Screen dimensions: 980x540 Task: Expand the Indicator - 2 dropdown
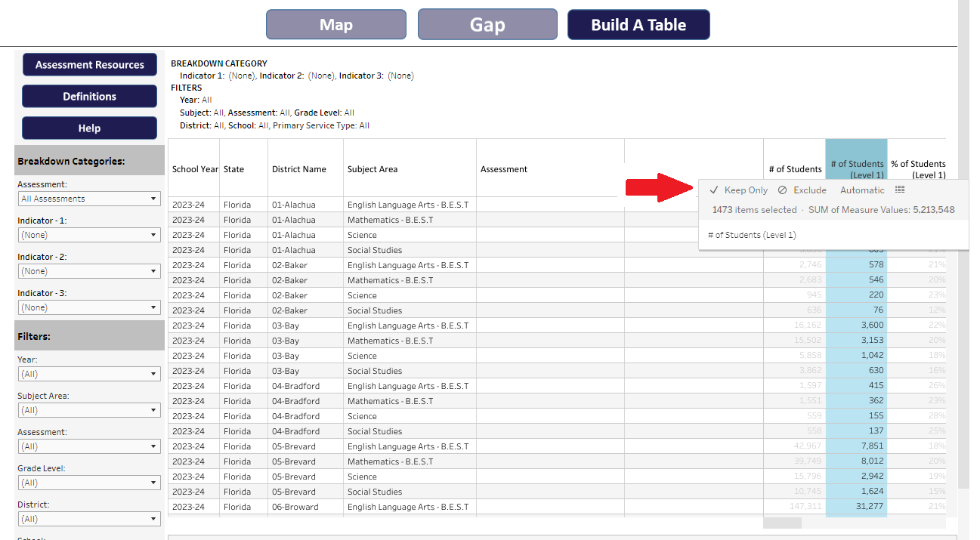click(89, 270)
